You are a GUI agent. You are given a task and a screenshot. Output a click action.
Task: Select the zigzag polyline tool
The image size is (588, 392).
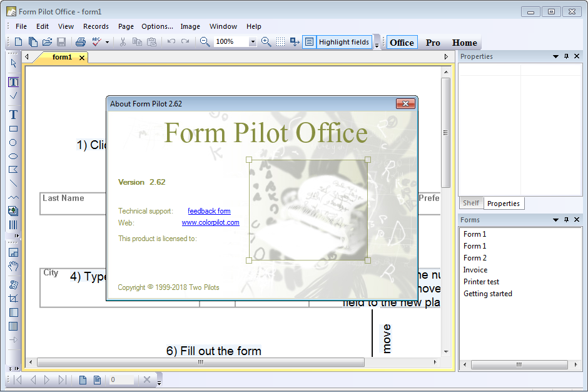13,197
